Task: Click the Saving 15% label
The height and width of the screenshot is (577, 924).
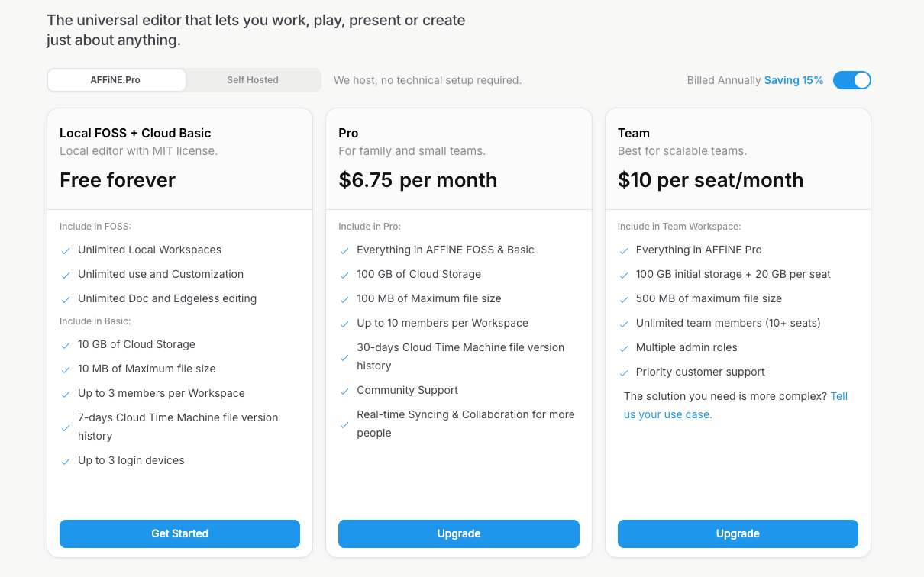Action: 793,80
